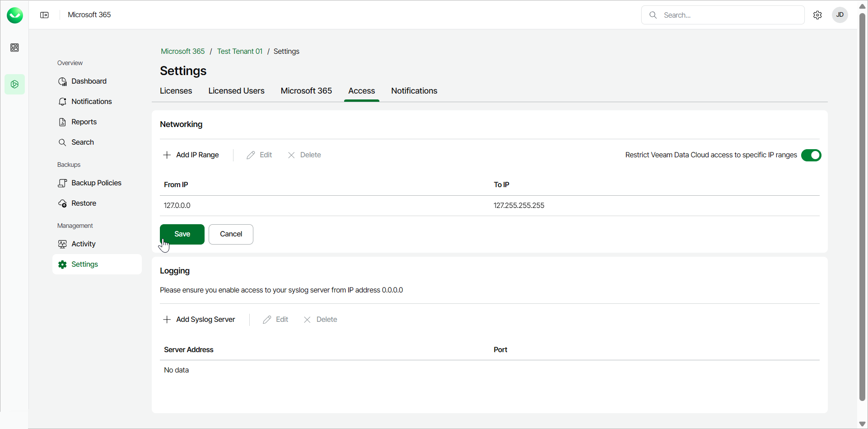Select the Microsoft 365 product icon in rail
Image resolution: width=868 pixels, height=429 pixels.
pyautogui.click(x=14, y=85)
